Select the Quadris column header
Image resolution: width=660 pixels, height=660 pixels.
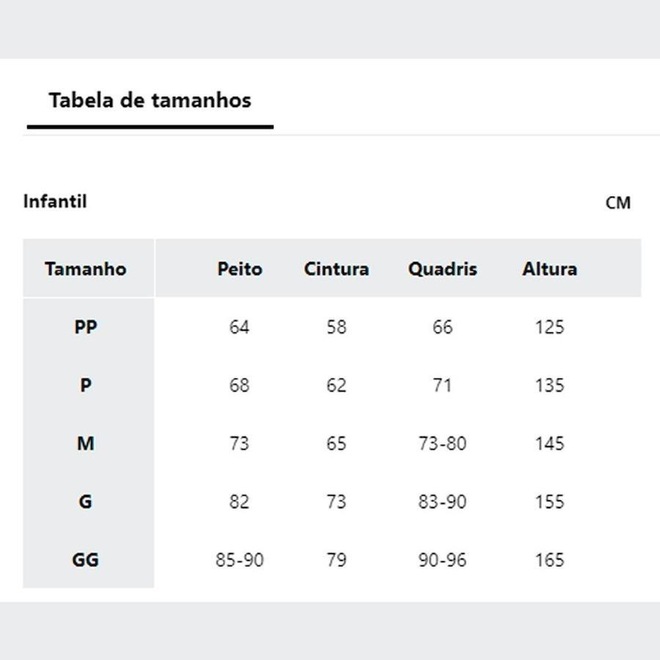coord(442,269)
